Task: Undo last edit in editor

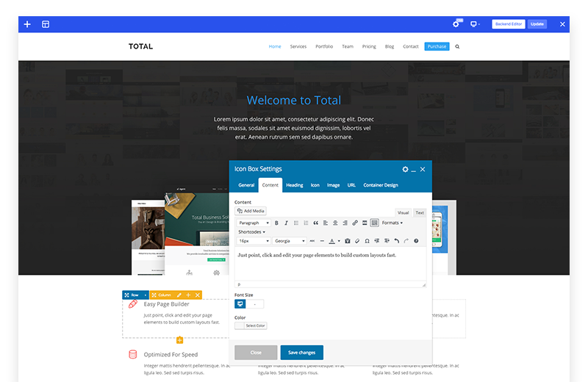Action: pyautogui.click(x=396, y=241)
